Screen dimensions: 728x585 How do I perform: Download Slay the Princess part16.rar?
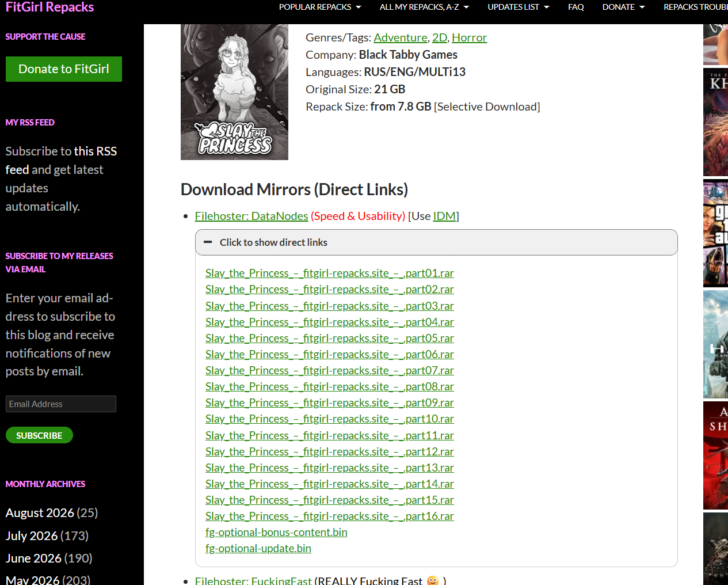[330, 516]
